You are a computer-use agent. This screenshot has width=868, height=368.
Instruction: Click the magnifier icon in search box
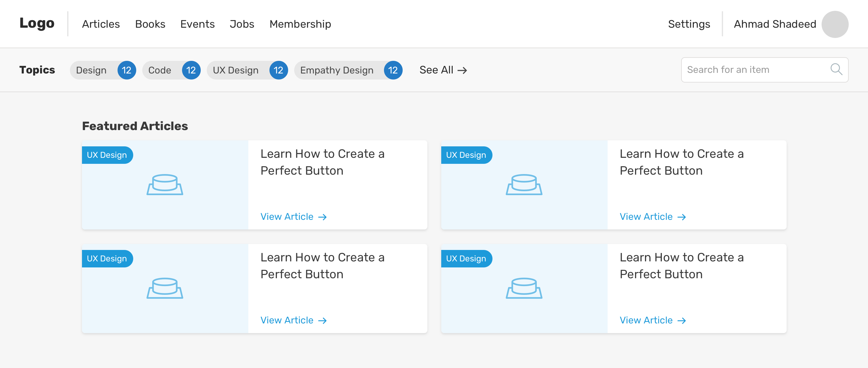point(836,69)
